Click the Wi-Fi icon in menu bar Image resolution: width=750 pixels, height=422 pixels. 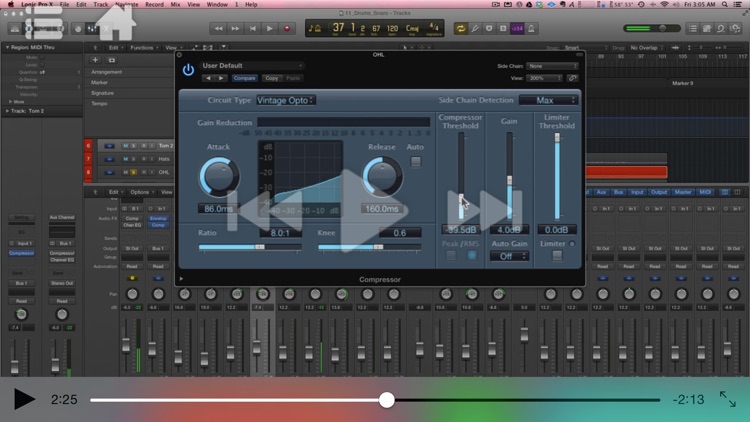(664, 4)
